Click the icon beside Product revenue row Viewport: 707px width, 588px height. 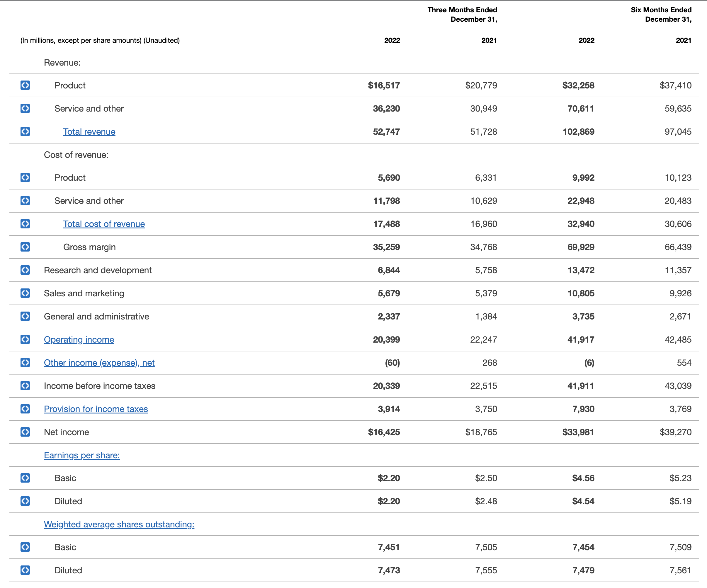point(25,86)
